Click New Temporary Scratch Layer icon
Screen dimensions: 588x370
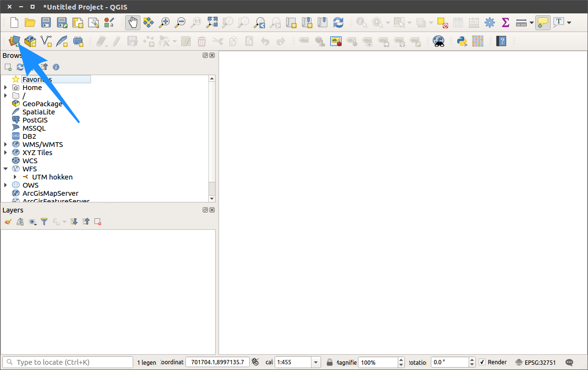pyautogui.click(x=78, y=41)
